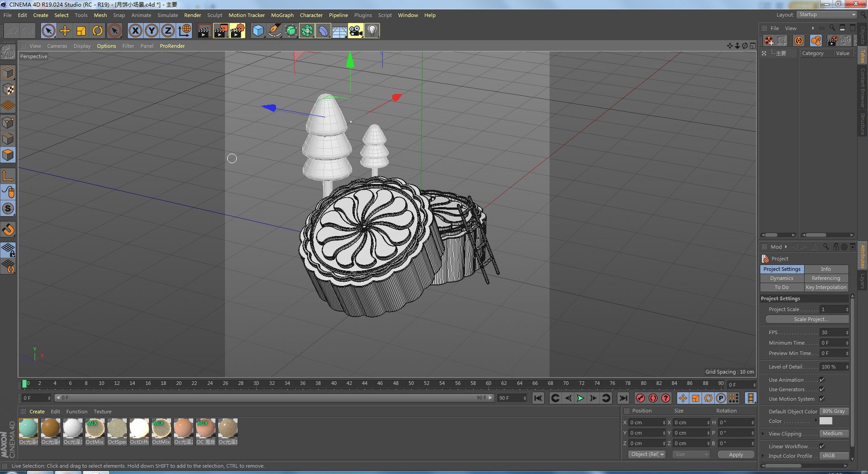Image resolution: width=868 pixels, height=474 pixels.
Task: Toggle the Snap S icon
Action: pyautogui.click(x=8, y=209)
